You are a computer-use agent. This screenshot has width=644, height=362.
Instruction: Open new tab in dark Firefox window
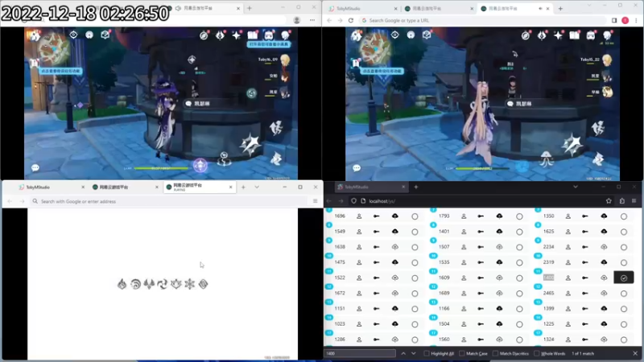click(x=416, y=187)
